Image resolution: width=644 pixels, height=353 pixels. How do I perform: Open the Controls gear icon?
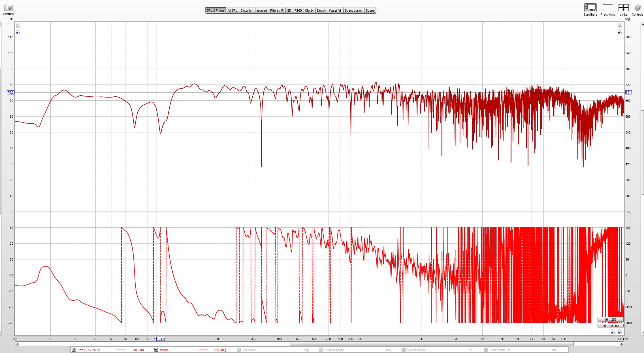pos(637,8)
